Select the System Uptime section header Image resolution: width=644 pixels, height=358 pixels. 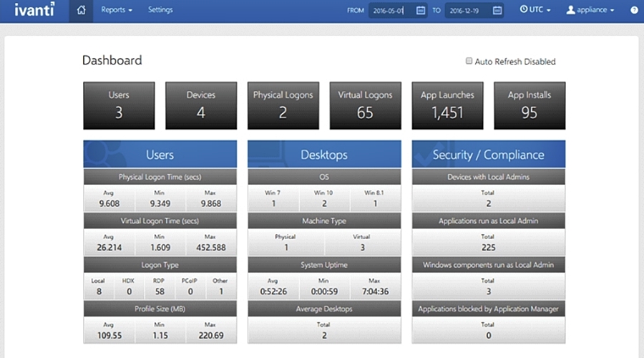324,265
